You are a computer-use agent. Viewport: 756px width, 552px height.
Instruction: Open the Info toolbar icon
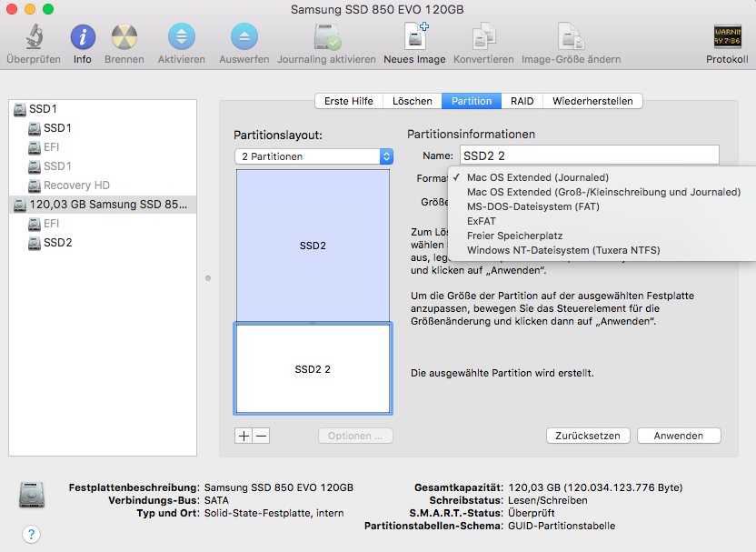[83, 37]
